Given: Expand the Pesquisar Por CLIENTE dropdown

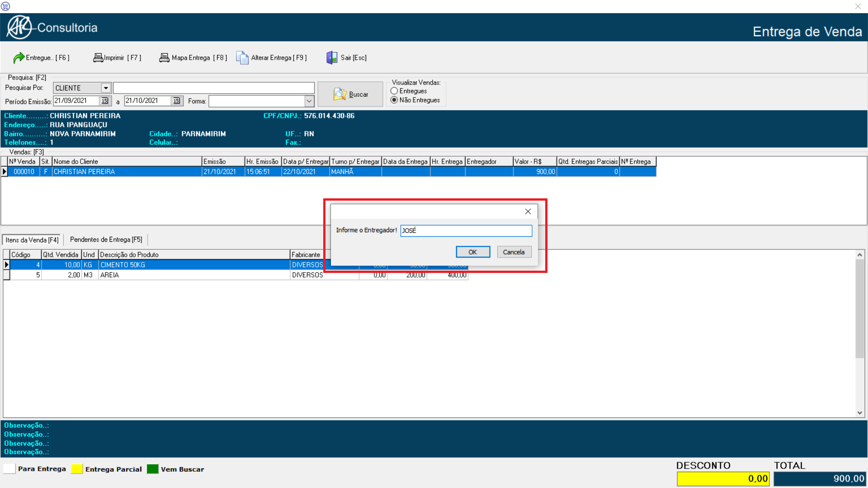Looking at the screenshot, I should pos(106,88).
